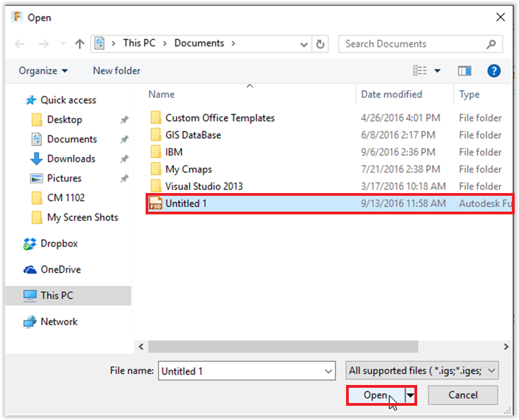The width and height of the screenshot is (519, 420).
Task: Click the horizontal scrollbar in file list
Action: click(283, 347)
